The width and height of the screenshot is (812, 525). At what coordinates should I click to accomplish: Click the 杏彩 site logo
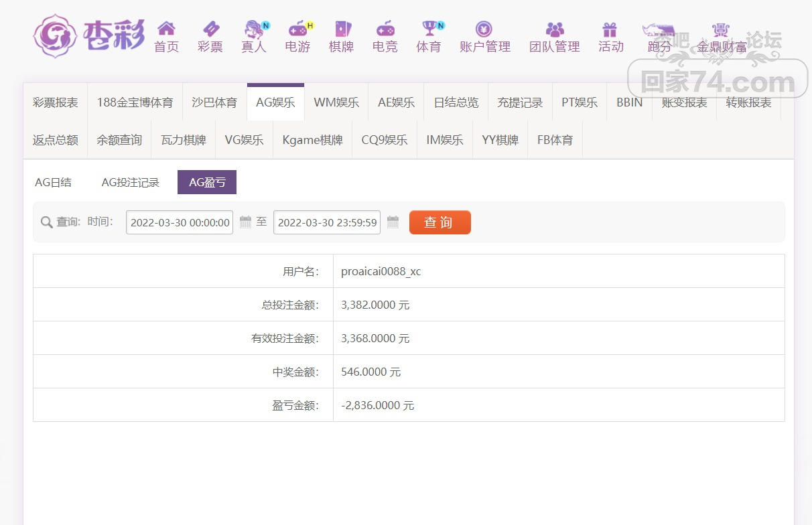pos(89,35)
